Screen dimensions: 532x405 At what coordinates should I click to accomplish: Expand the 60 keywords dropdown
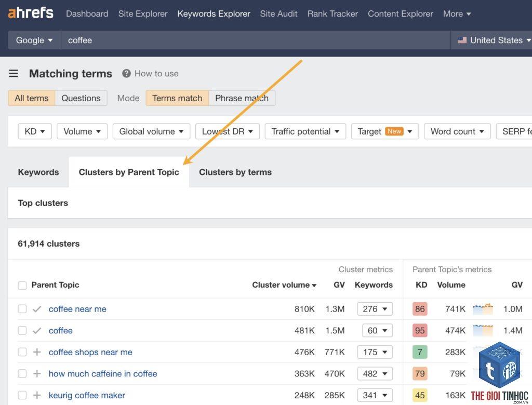377,330
